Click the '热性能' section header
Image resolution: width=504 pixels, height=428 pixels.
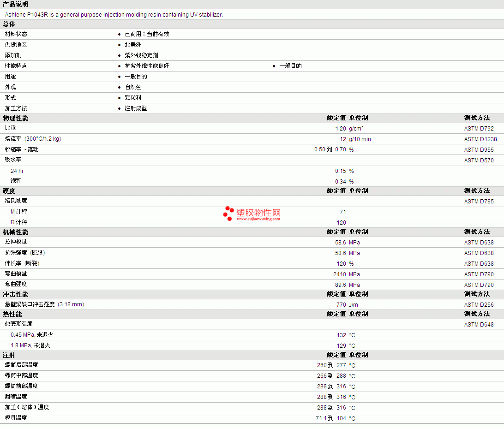pyautogui.click(x=12, y=315)
